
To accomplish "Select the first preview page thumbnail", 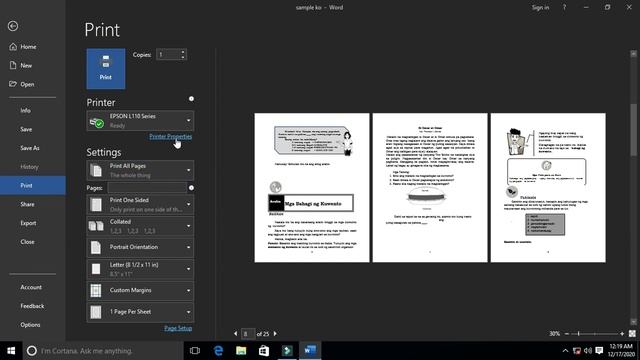I will tap(312, 188).
